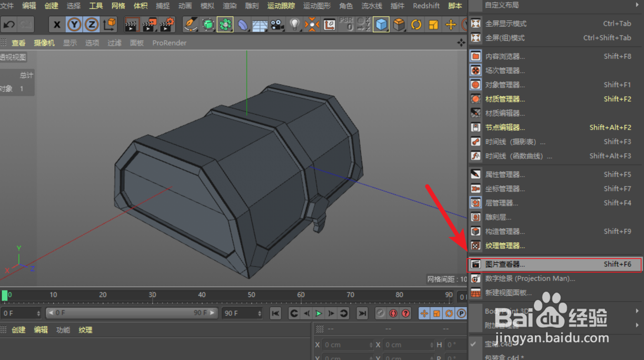Expand the 自定义布局 submenu arrow
The image size is (644, 360).
click(x=637, y=5)
